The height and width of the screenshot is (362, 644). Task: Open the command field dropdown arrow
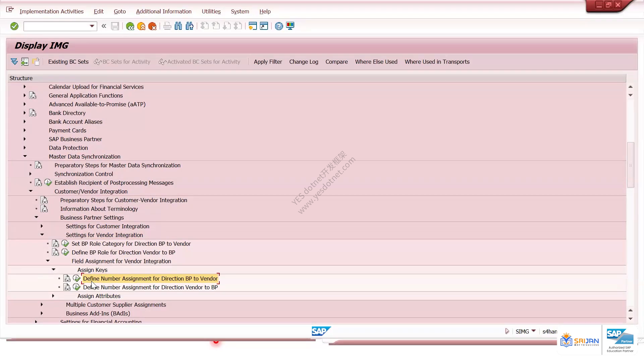point(92,26)
